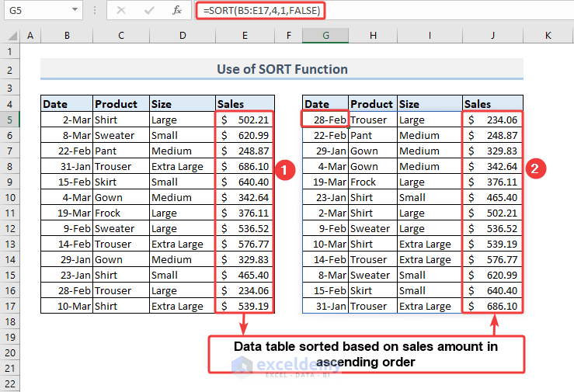Open the Name Box dropdown arrow

(75, 10)
